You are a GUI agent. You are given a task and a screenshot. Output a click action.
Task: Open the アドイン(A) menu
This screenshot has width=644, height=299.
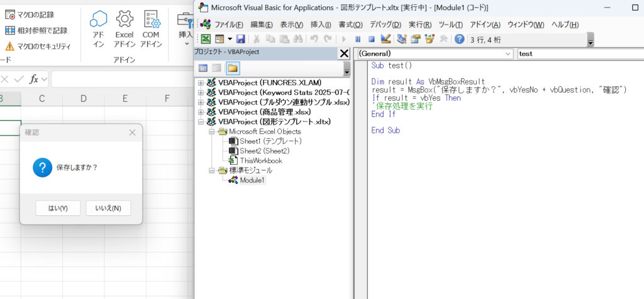point(485,25)
